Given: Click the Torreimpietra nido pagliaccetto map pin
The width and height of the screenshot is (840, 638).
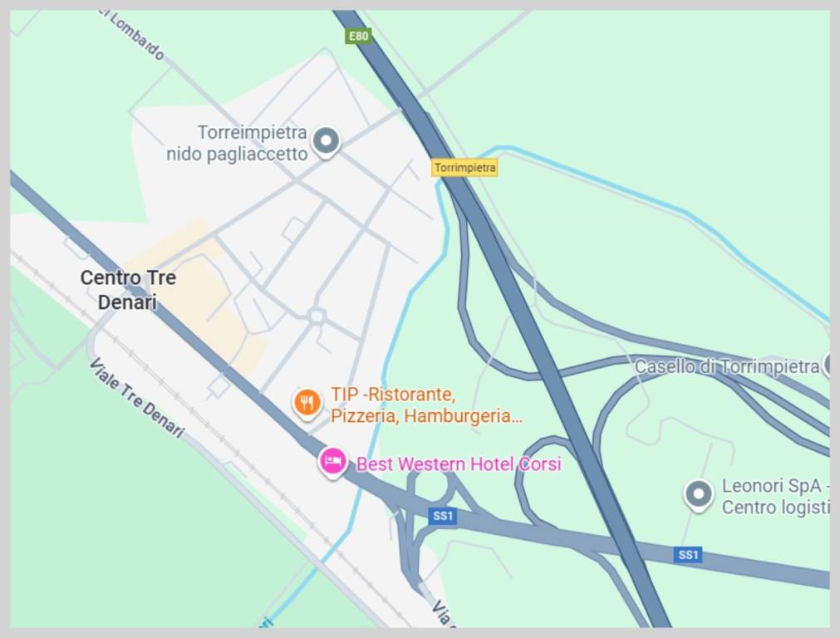Looking at the screenshot, I should 326,143.
